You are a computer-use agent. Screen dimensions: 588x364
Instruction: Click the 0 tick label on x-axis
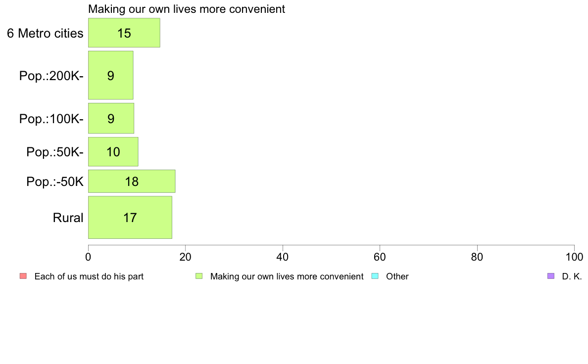[88, 257]
